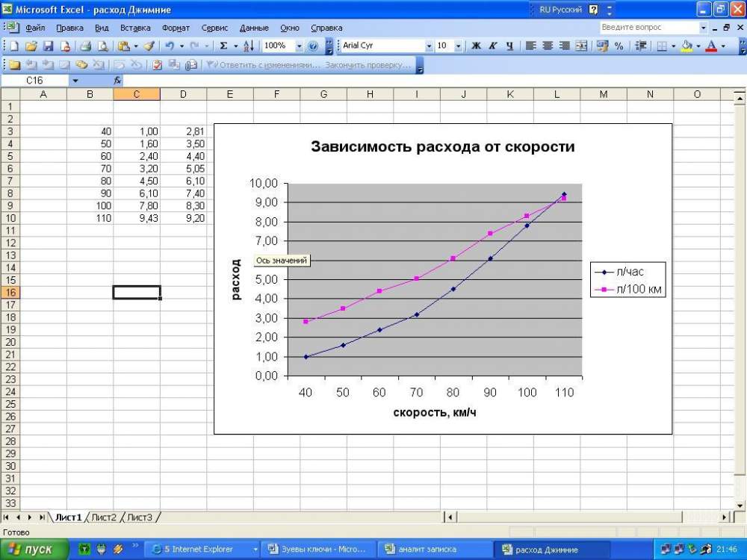Screen dimensions: 747x560
Task: Open the zoom 100% dropdown
Action: pos(299,46)
